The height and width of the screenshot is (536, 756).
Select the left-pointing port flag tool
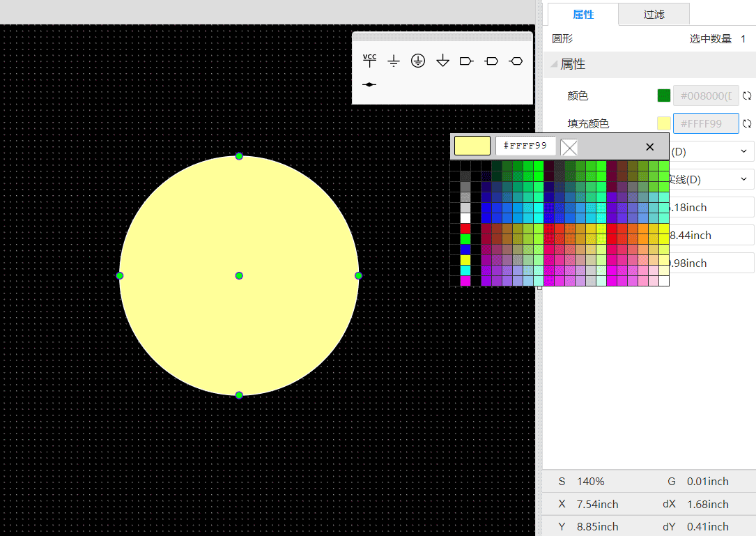[491, 61]
